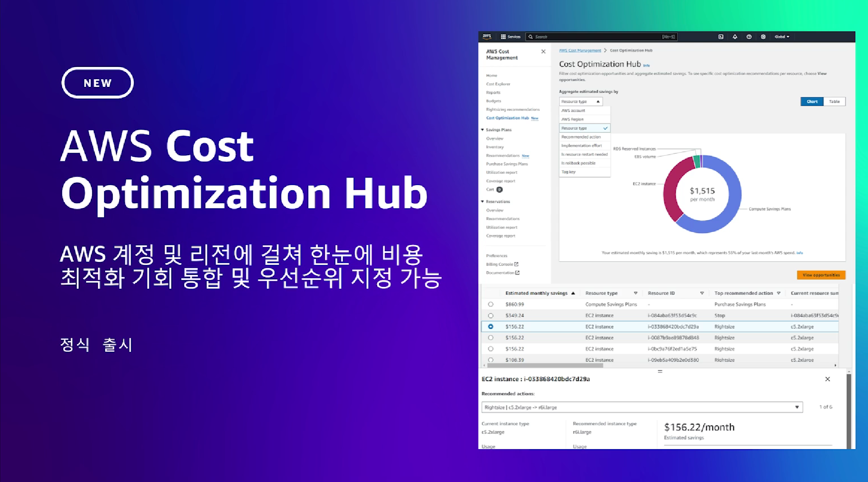Select Is rollback possible option

584,163
